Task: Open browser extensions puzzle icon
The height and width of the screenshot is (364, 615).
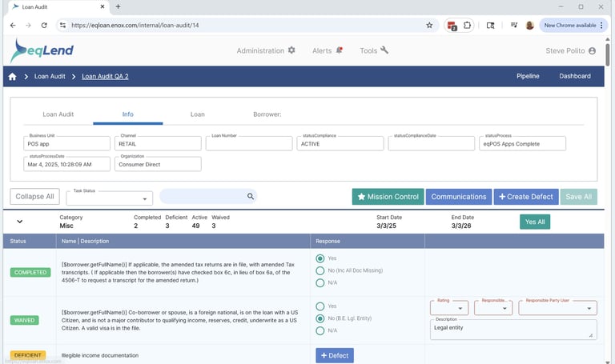Action: [x=467, y=25]
